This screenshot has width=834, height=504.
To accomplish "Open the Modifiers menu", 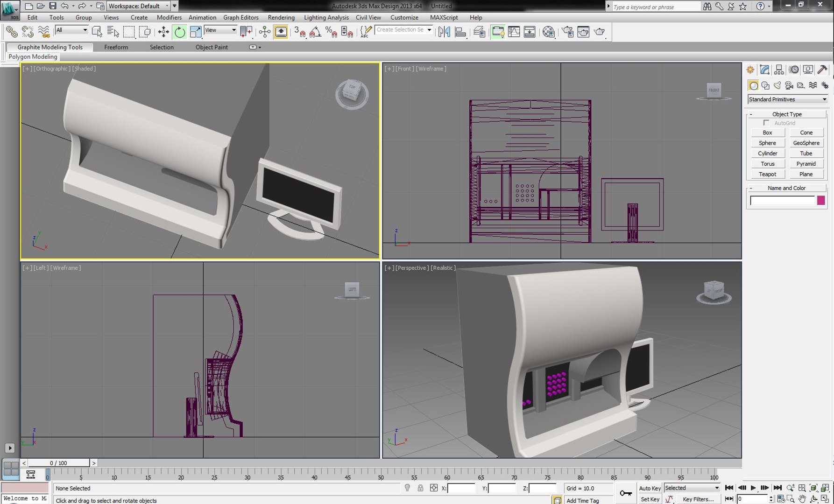I will [x=169, y=17].
